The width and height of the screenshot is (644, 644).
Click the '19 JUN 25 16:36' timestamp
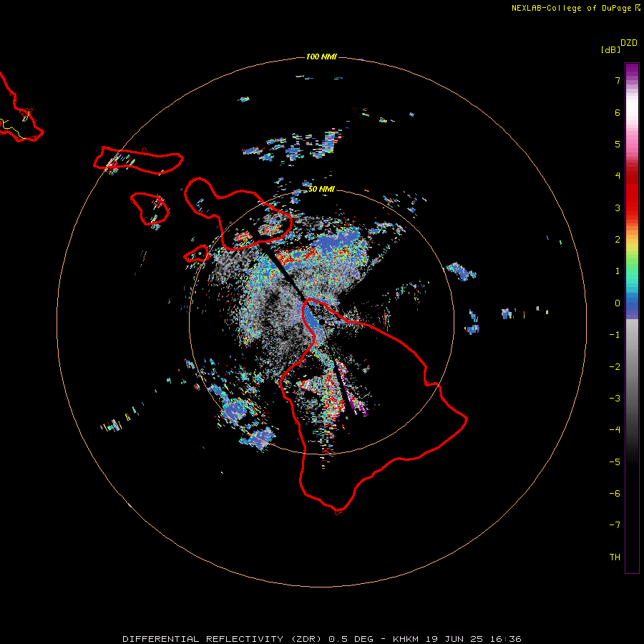coord(474,639)
